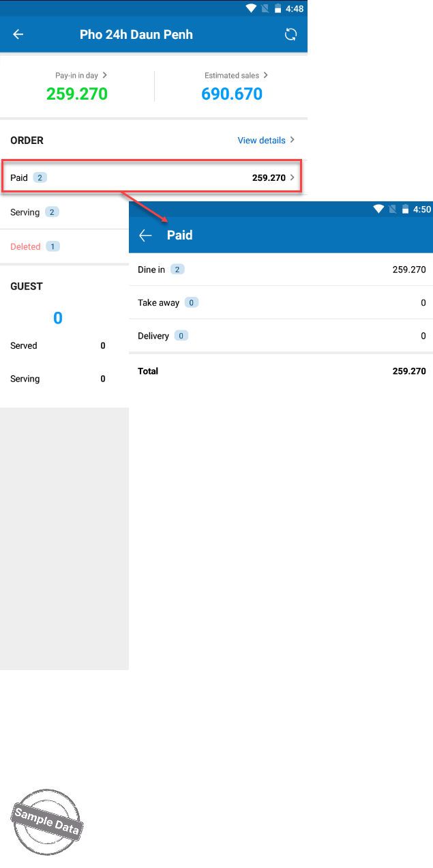
Task: Open View details link
Action: pos(261,141)
